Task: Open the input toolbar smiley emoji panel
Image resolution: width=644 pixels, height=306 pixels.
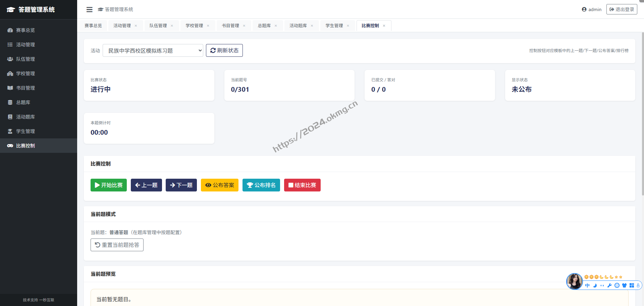Action: (x=617, y=286)
